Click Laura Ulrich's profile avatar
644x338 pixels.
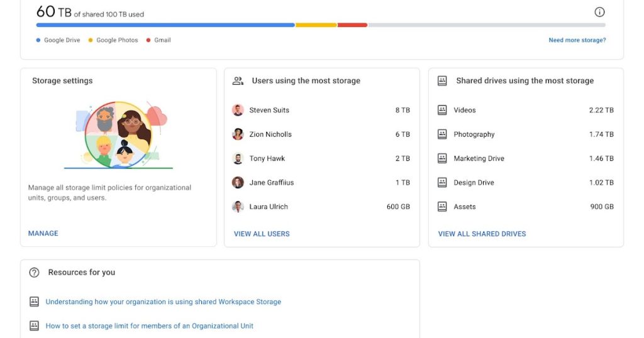click(238, 207)
